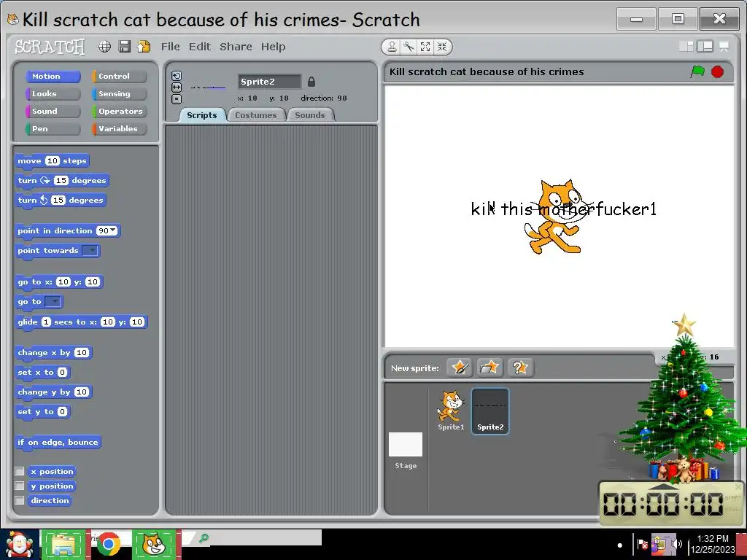Set rotation style to can rotate
Screen dimensions: 747x560
tap(177, 76)
